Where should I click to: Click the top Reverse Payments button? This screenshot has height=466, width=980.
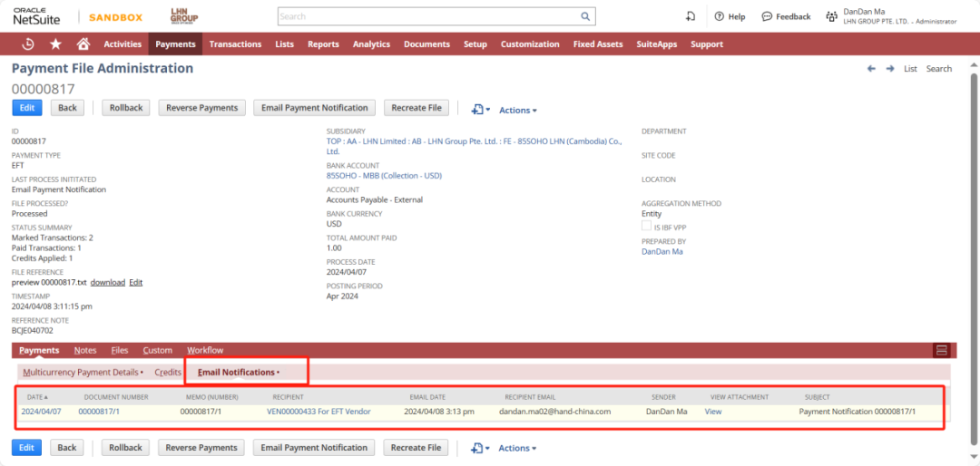[x=201, y=108]
